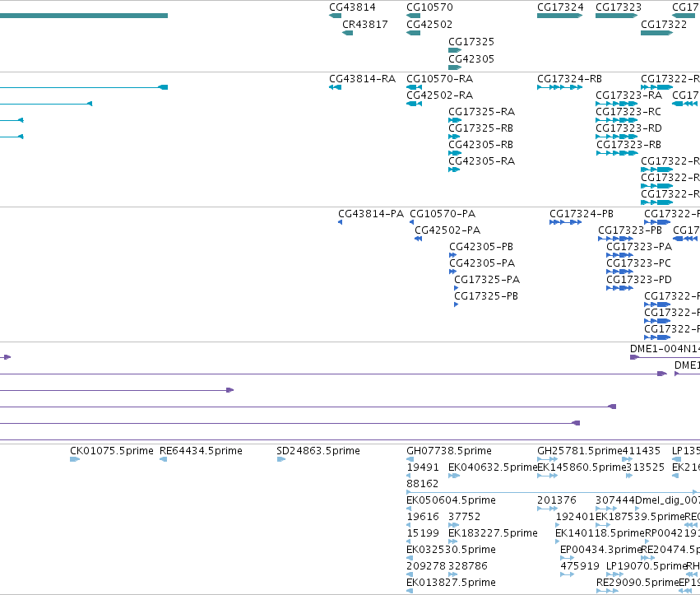Viewport: 700px width, 595px height.
Task: Click the CG10570-RA transcript label
Action: click(440, 79)
